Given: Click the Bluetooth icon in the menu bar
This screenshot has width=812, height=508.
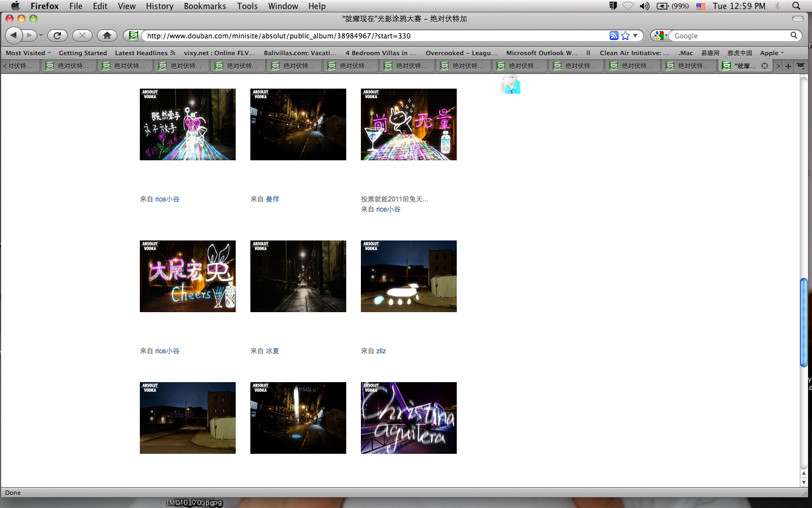Looking at the screenshot, I should click(778, 6).
